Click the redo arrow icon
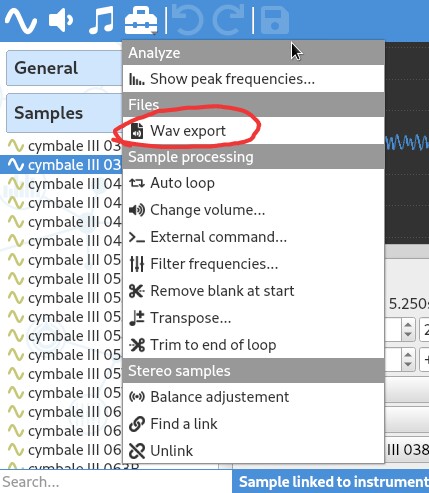This screenshot has width=429, height=493. 229,21
